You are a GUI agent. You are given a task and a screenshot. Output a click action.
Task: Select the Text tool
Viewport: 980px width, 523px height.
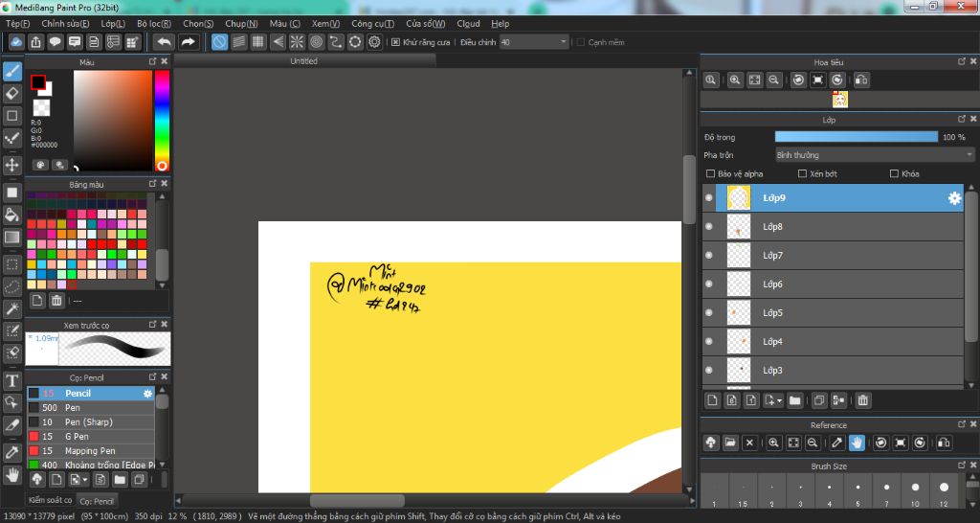coord(11,380)
